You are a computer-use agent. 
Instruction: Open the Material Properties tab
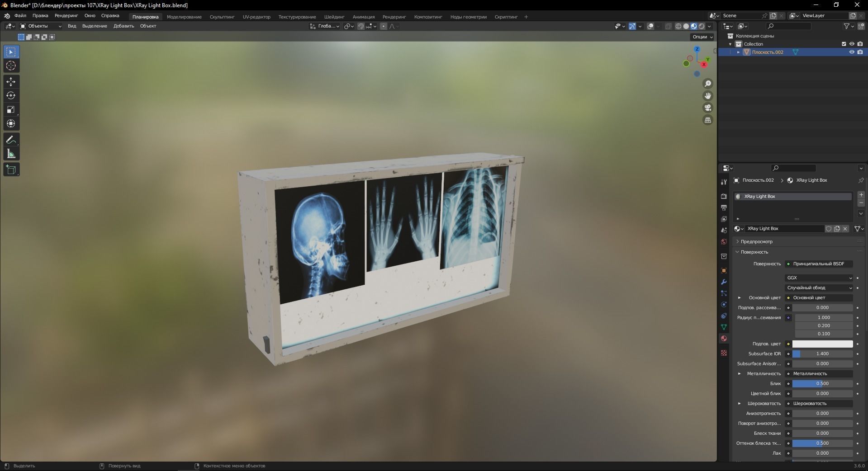pos(724,339)
